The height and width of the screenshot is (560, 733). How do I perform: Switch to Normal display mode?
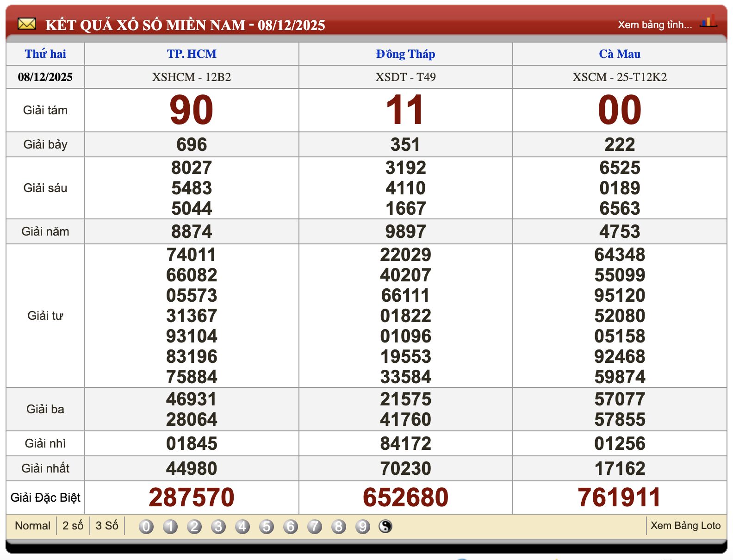32,526
